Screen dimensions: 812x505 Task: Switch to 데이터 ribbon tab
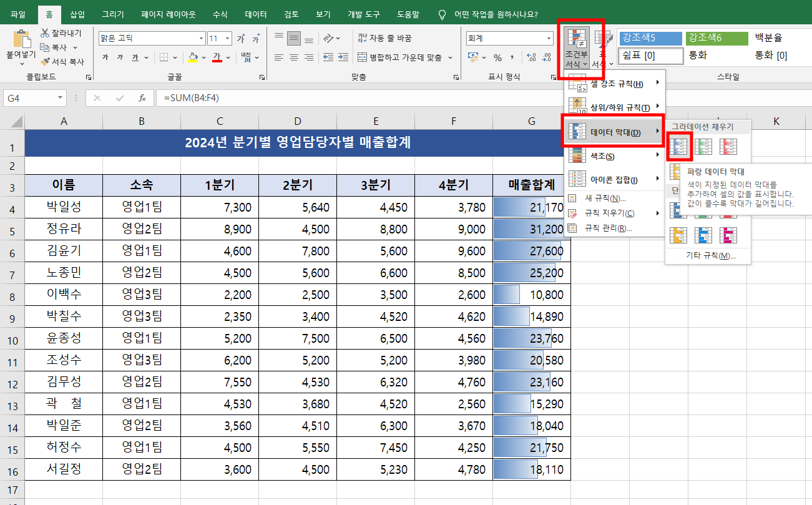coord(256,14)
